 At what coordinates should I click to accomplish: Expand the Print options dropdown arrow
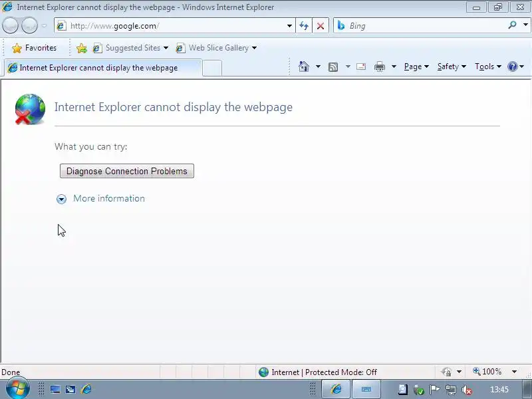394,66
